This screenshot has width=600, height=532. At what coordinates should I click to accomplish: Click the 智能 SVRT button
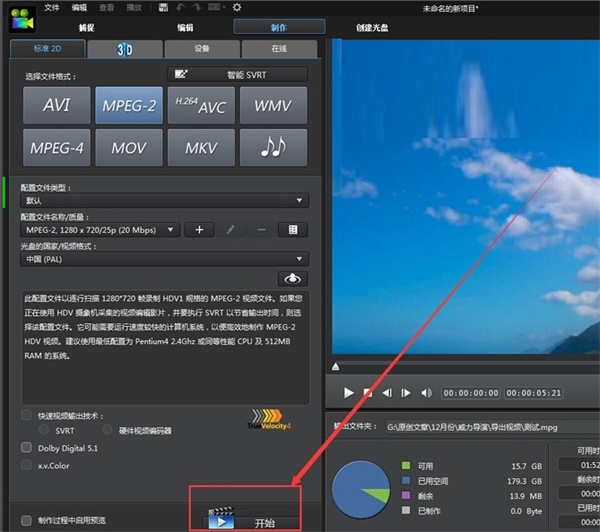point(237,74)
